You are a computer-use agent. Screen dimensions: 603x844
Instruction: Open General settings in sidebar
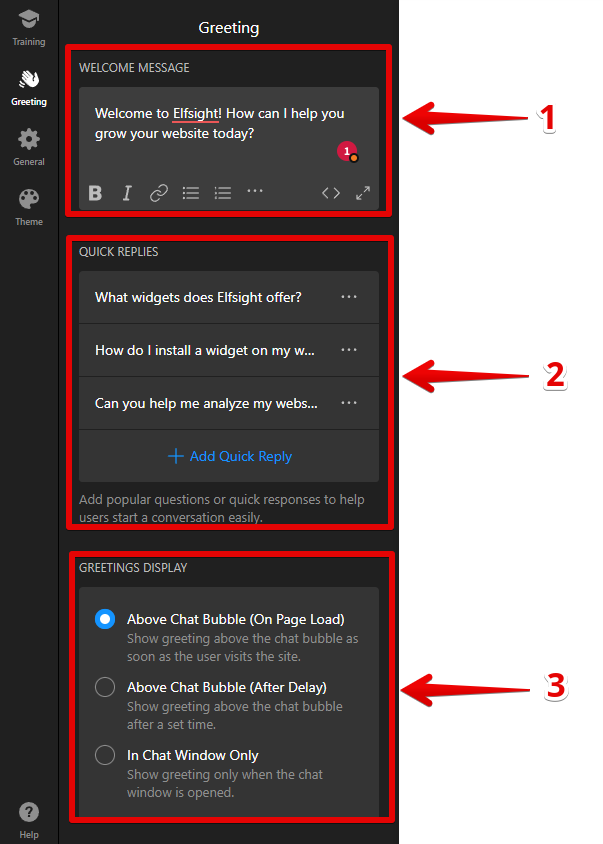click(29, 147)
